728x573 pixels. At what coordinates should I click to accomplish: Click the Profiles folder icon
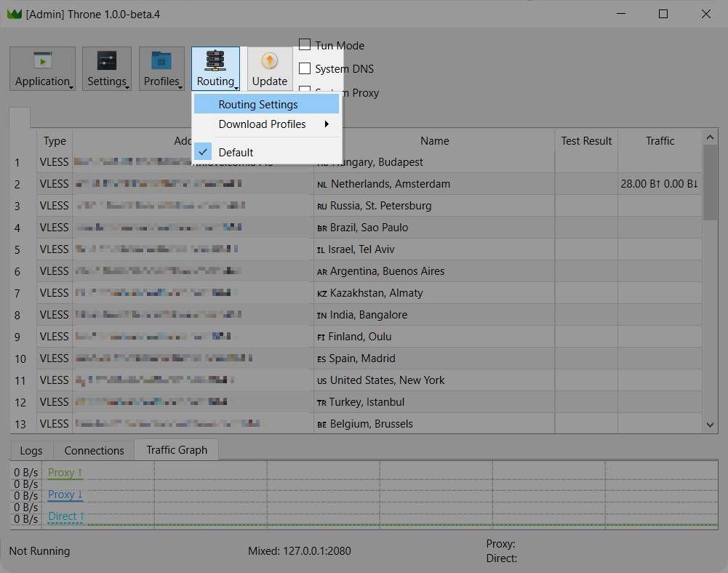[161, 61]
